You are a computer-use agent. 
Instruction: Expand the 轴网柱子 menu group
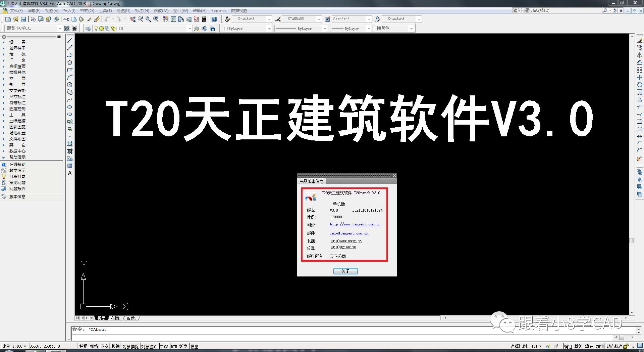tap(17, 48)
